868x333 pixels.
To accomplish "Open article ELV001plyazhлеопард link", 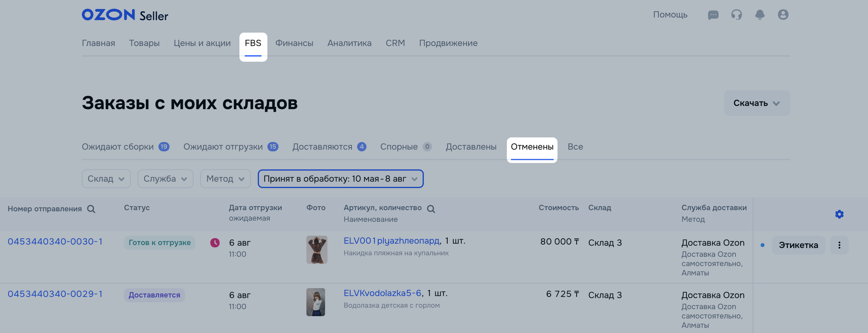I will pos(391,241).
